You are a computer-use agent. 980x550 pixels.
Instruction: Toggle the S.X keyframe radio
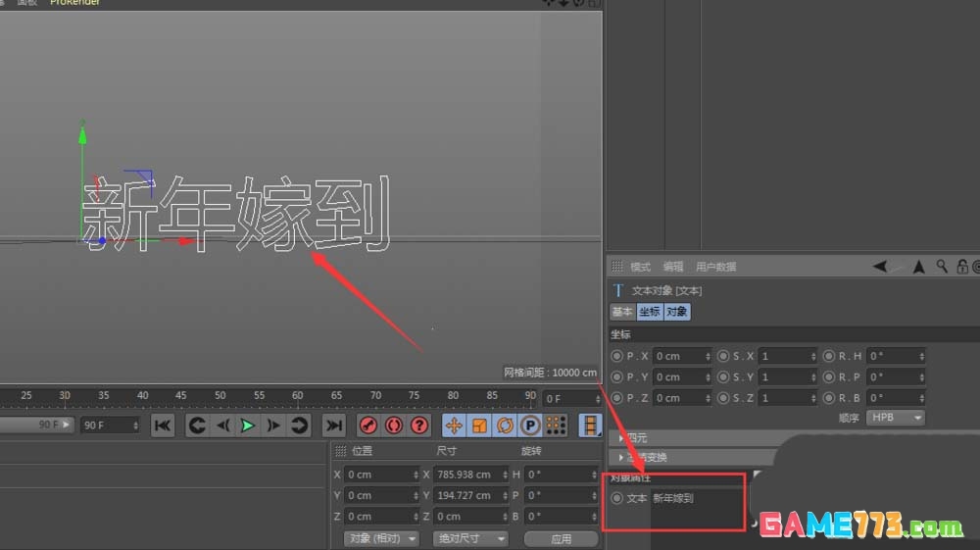(x=723, y=356)
